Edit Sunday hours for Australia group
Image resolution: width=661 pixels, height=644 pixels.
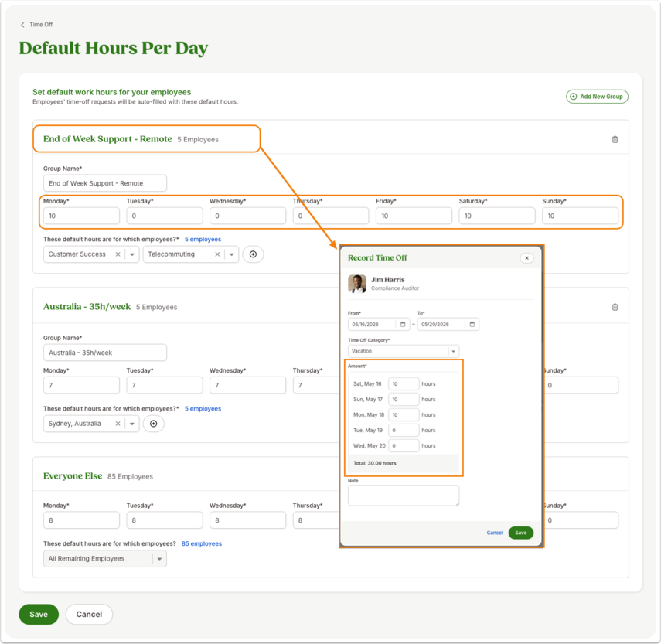tap(581, 385)
